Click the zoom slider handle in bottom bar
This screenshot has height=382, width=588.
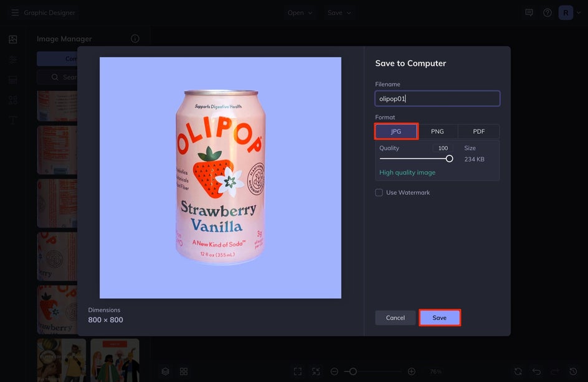point(353,371)
